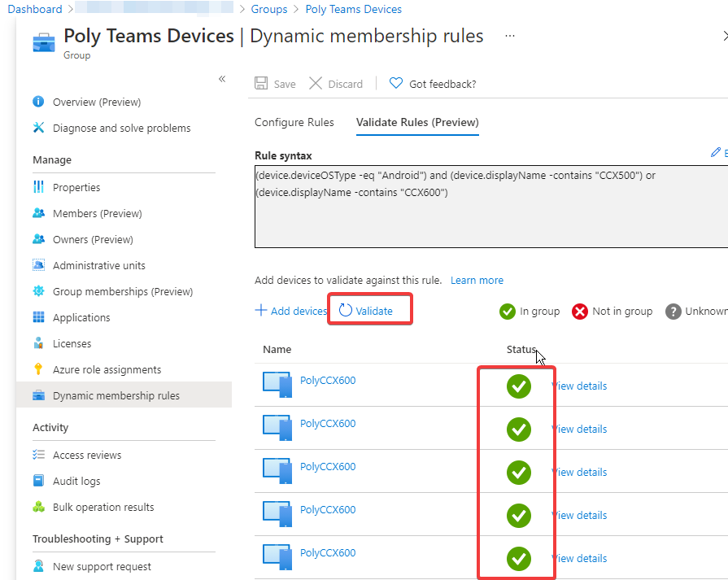Click the Azure role assignments key icon

point(37,369)
